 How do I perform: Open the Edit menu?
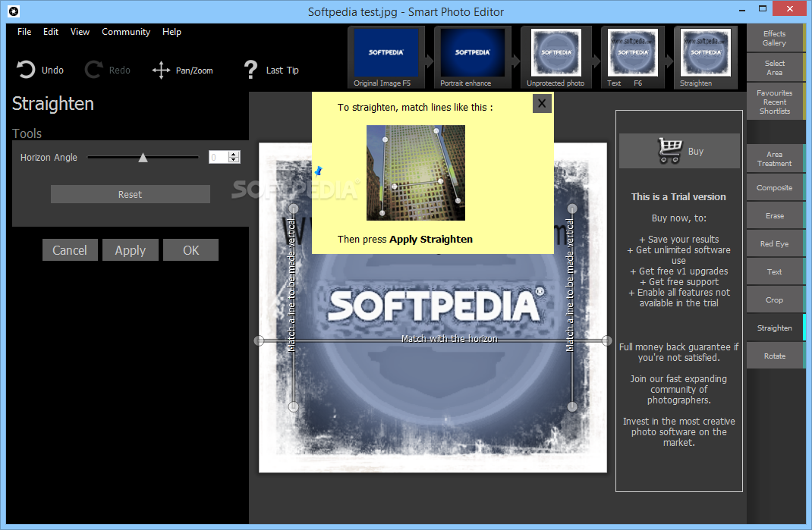tap(51, 32)
